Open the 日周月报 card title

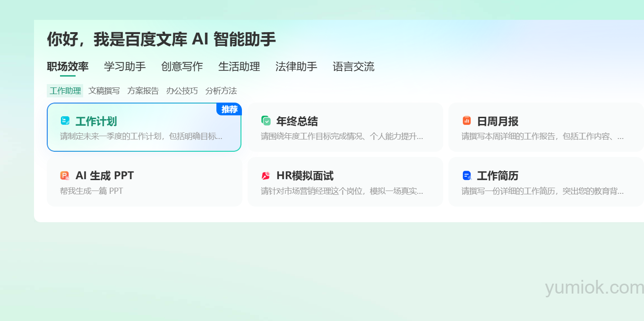[x=498, y=121]
